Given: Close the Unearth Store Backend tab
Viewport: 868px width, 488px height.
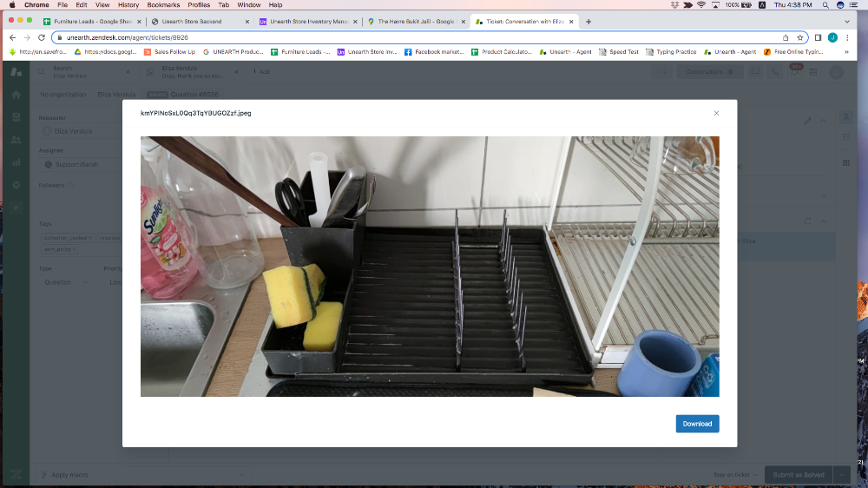Looking at the screenshot, I should click(247, 22).
